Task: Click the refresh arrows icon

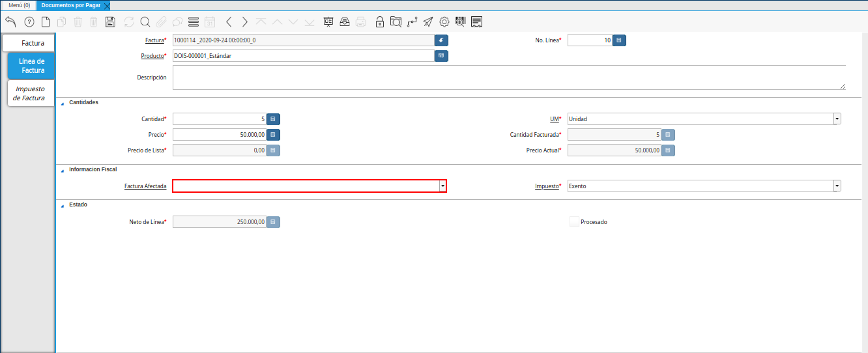Action: coord(128,21)
